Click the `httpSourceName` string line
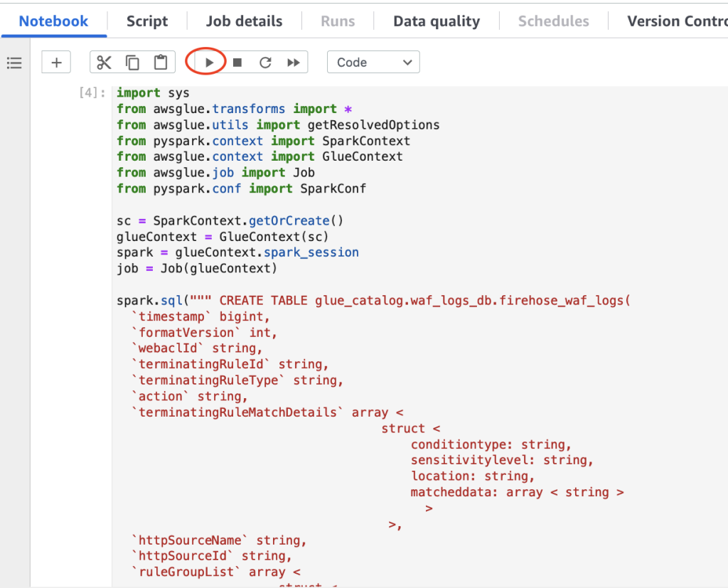The width and height of the screenshot is (728, 588). (x=219, y=540)
